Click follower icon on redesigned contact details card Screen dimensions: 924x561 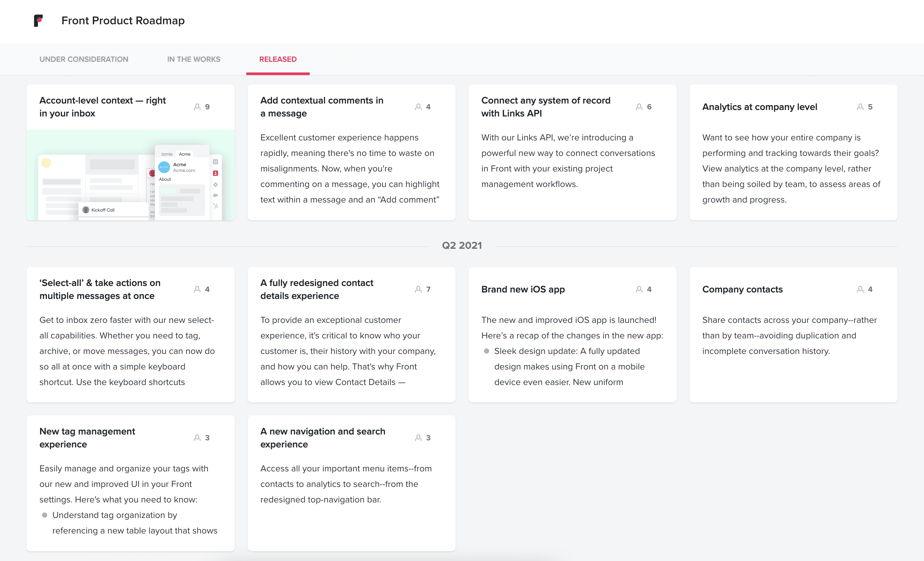pos(418,289)
